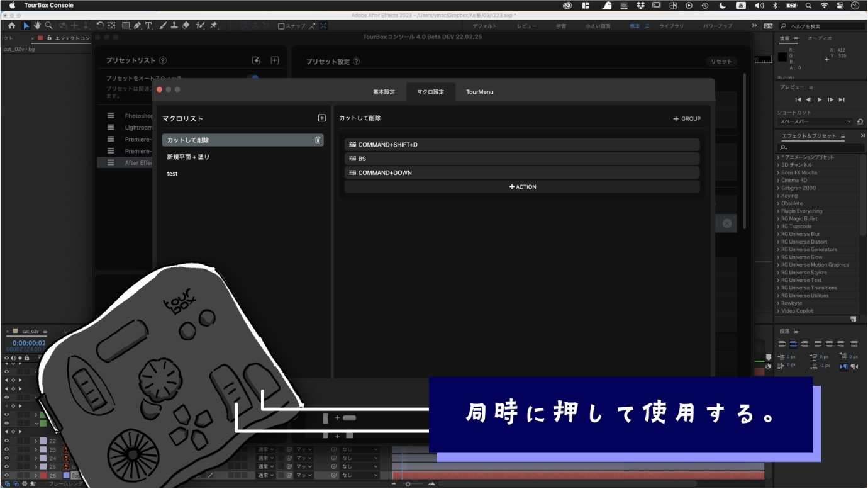
Task: Delete the カットして削除 macro with trash icon
Action: [x=318, y=140]
